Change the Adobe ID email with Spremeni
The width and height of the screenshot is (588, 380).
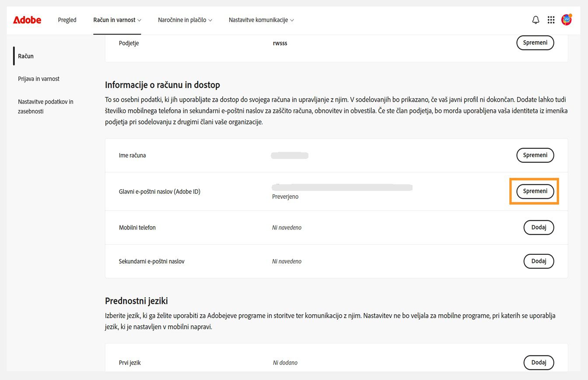pyautogui.click(x=534, y=191)
